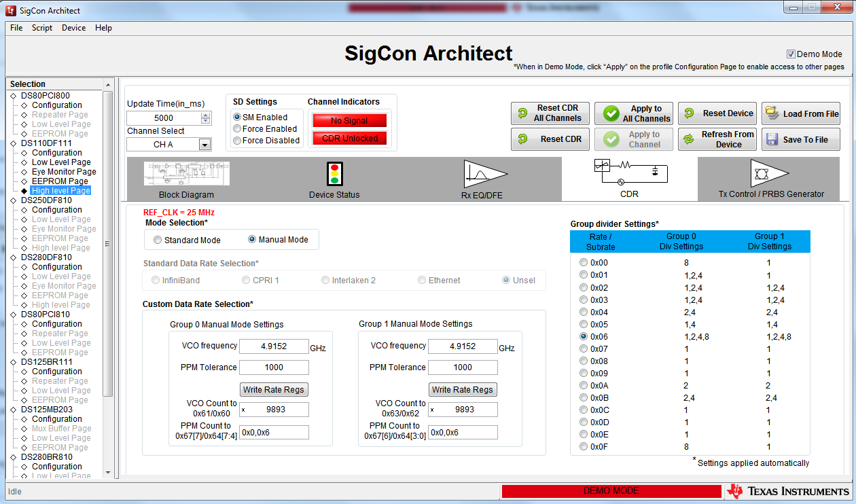This screenshot has width=856, height=504.
Task: Open the Channel Select dropdown
Action: pyautogui.click(x=204, y=145)
